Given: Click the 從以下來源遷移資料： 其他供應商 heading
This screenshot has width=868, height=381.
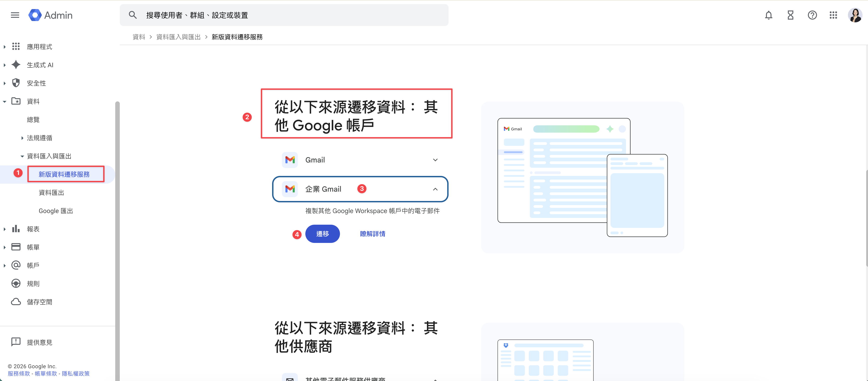Looking at the screenshot, I should 356,337.
